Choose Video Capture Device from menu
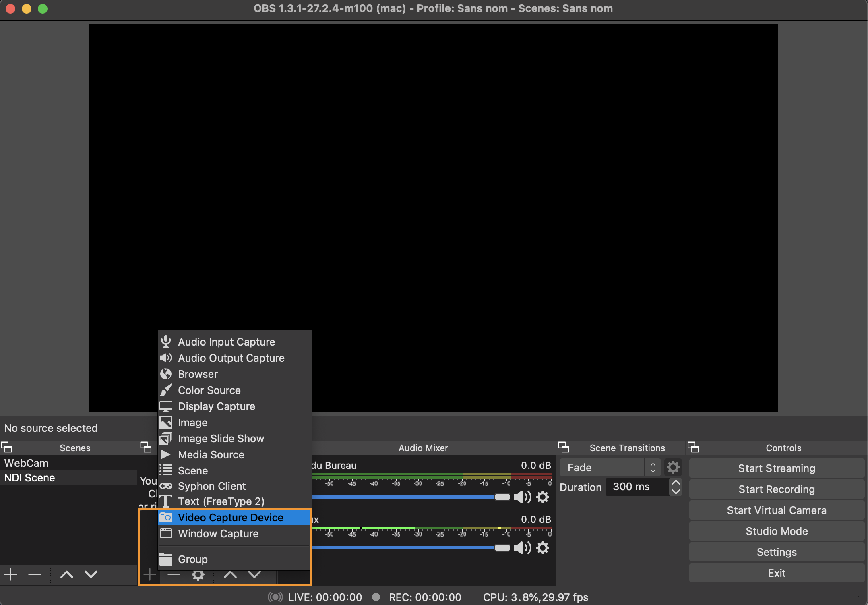The image size is (868, 605). coord(230,518)
